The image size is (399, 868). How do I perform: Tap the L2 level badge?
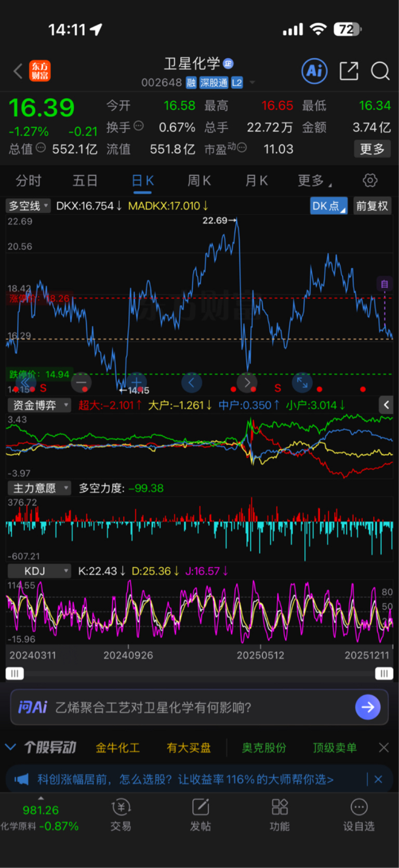(237, 83)
